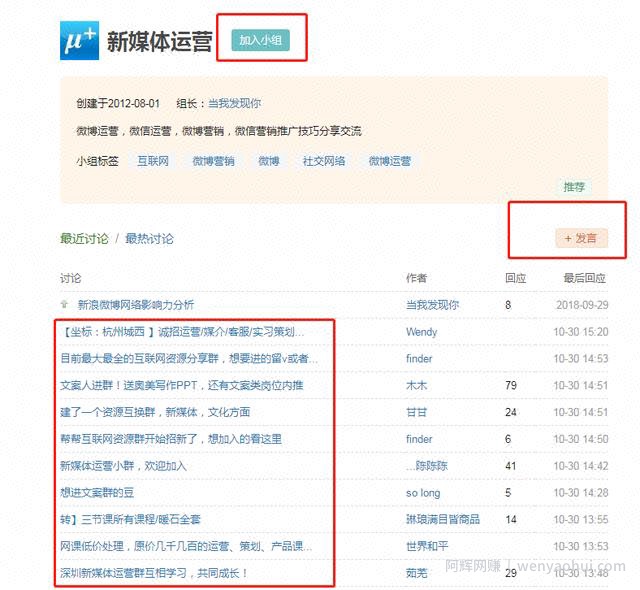Image resolution: width=640 pixels, height=590 pixels.
Task: Open author Wendy profile
Action: tap(422, 332)
